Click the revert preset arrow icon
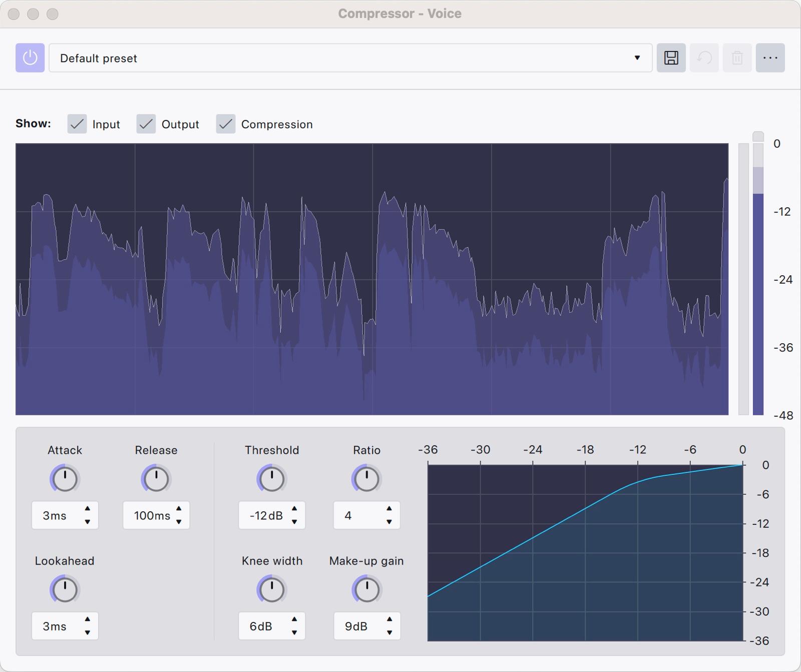This screenshot has width=801, height=672. [704, 58]
